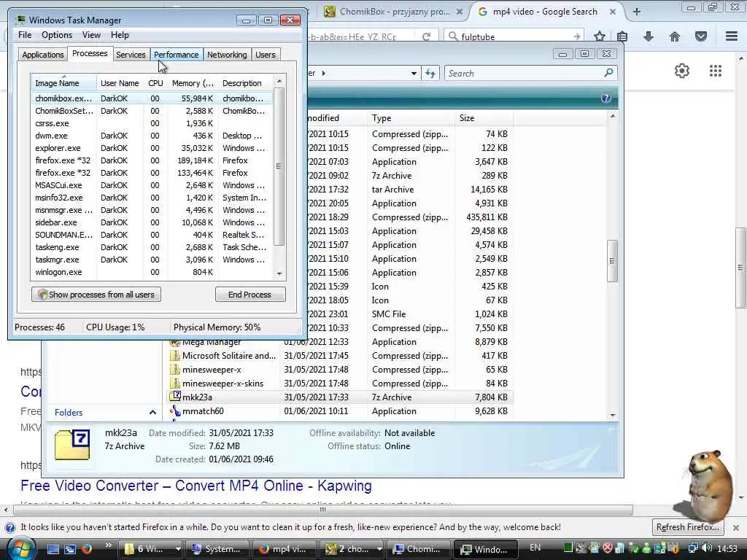Click the End Process button
Screen dimensions: 747x560
coord(250,295)
